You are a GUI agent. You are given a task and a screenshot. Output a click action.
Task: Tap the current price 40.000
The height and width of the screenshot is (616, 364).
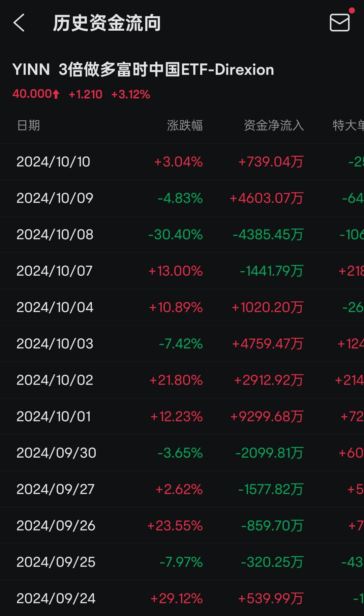tap(32, 94)
